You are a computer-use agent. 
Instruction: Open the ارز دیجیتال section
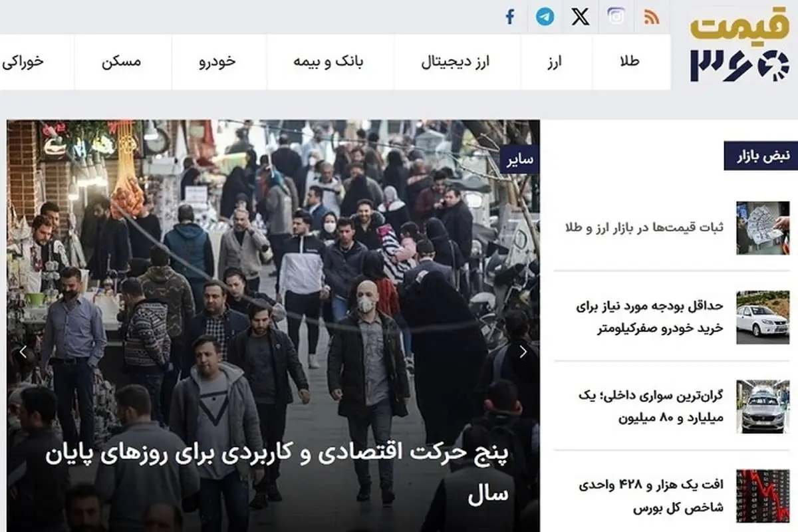click(x=456, y=62)
